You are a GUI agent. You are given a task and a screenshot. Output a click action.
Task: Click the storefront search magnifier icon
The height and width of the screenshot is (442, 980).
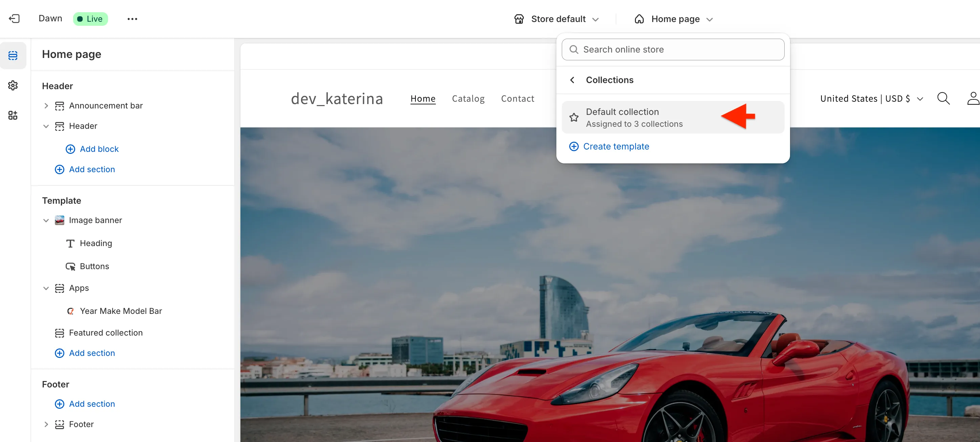click(943, 99)
